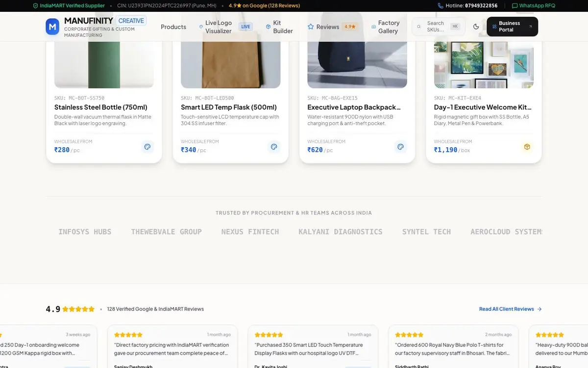Viewport: 588px width, 368px height.
Task: Click the NEXUS FINTECH client name
Action: [250, 232]
